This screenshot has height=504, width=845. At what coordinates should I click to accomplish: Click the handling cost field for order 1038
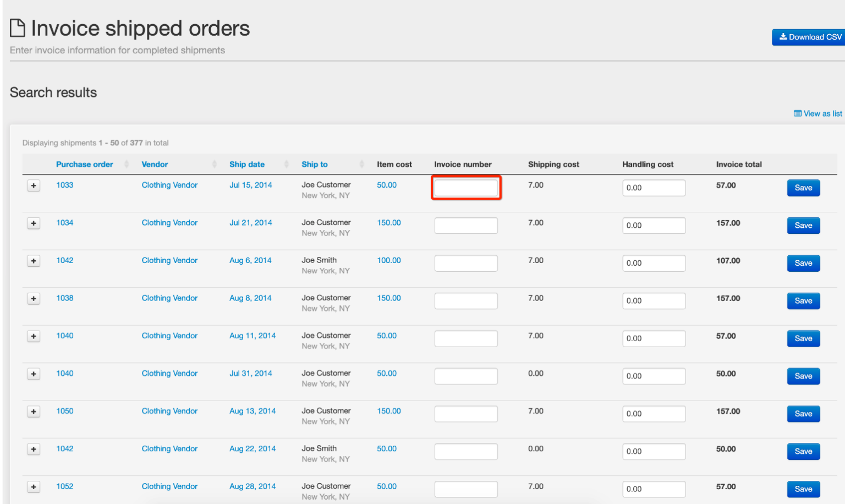654,300
